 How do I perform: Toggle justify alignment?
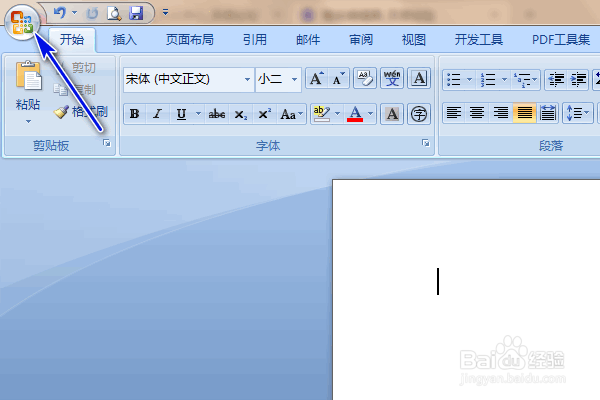coord(524,113)
